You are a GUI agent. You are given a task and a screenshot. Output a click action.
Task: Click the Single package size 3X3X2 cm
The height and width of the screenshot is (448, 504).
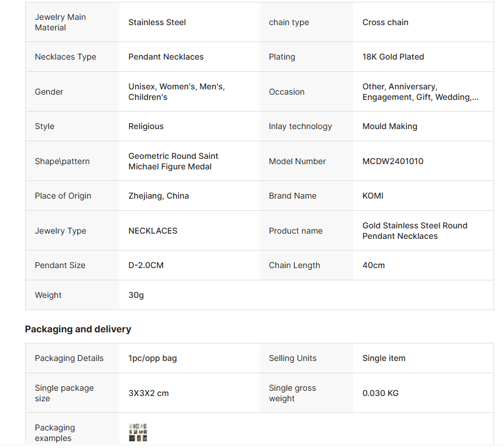(149, 393)
